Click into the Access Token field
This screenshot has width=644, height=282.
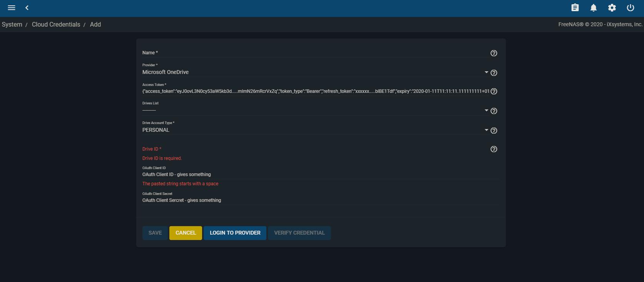point(316,91)
